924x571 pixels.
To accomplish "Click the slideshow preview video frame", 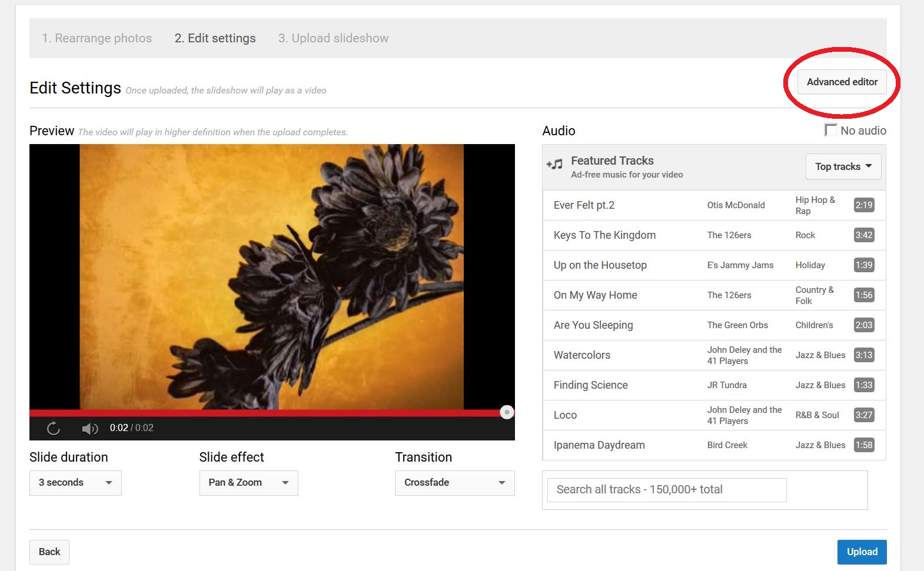I will point(272,276).
